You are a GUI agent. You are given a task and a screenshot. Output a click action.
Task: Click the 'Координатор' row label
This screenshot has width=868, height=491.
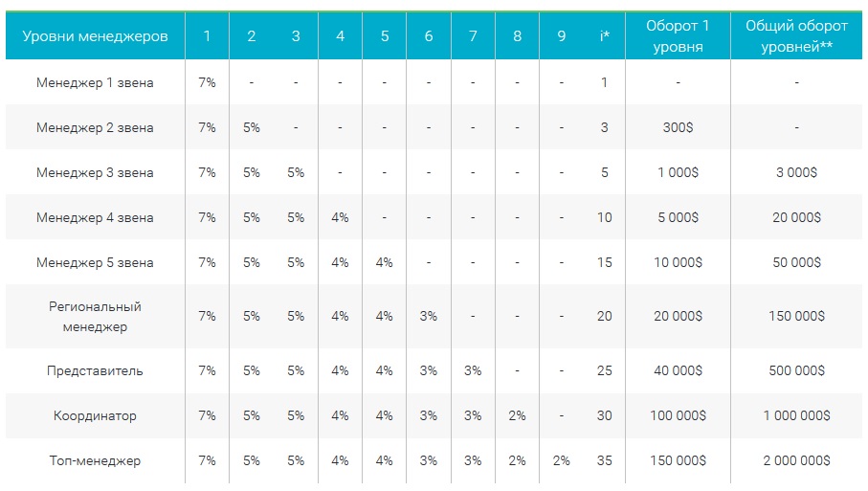pyautogui.click(x=95, y=415)
